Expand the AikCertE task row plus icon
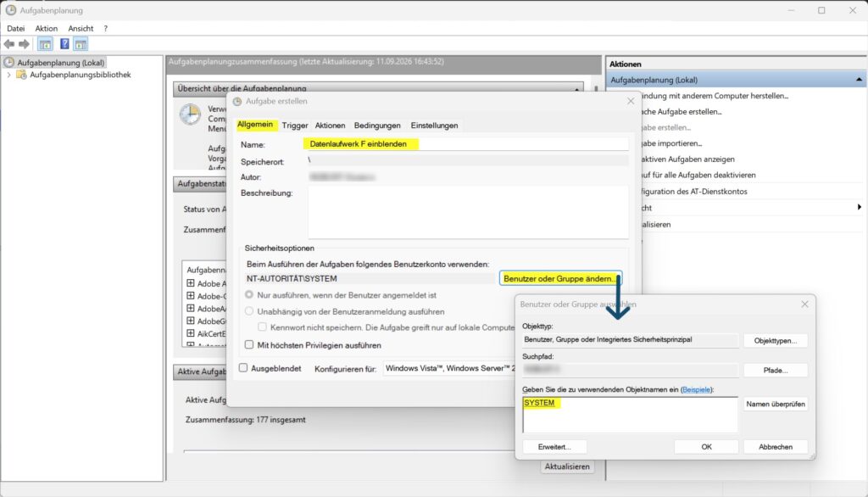 click(191, 333)
